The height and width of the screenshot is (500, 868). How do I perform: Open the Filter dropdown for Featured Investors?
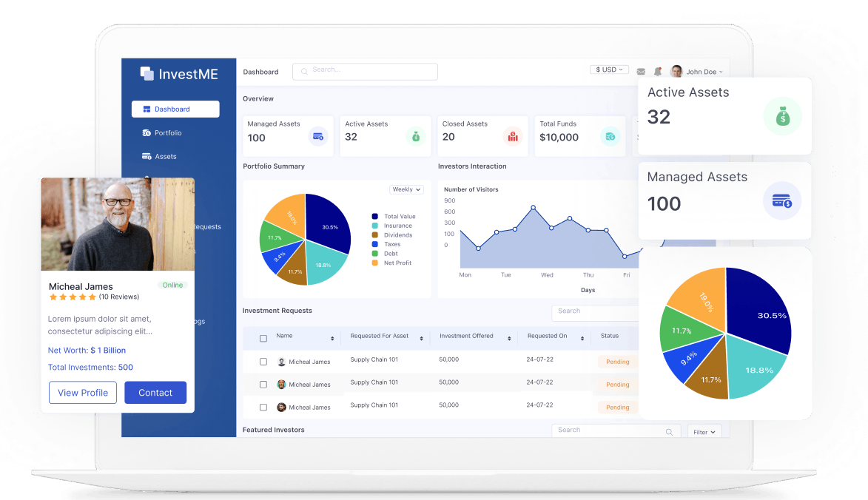(x=704, y=432)
